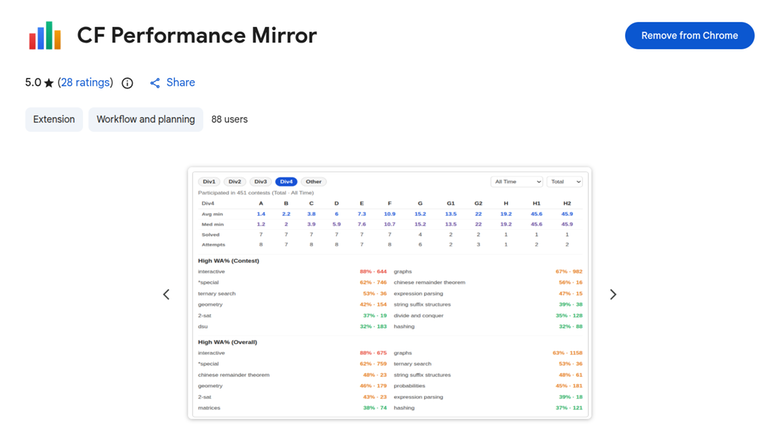
Task: Open the Total dropdown
Action: click(565, 182)
